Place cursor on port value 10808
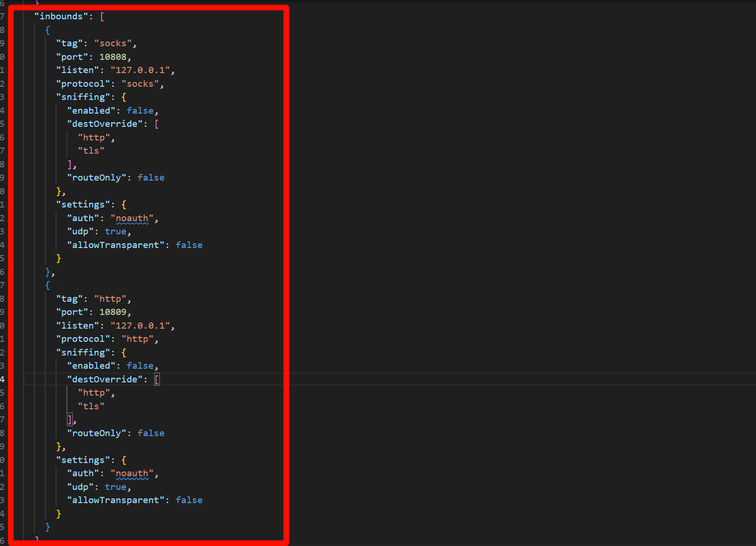This screenshot has width=756, height=546. (x=113, y=57)
